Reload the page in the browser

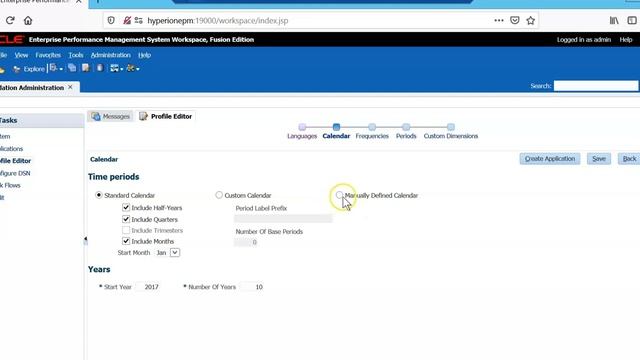click(x=10, y=20)
